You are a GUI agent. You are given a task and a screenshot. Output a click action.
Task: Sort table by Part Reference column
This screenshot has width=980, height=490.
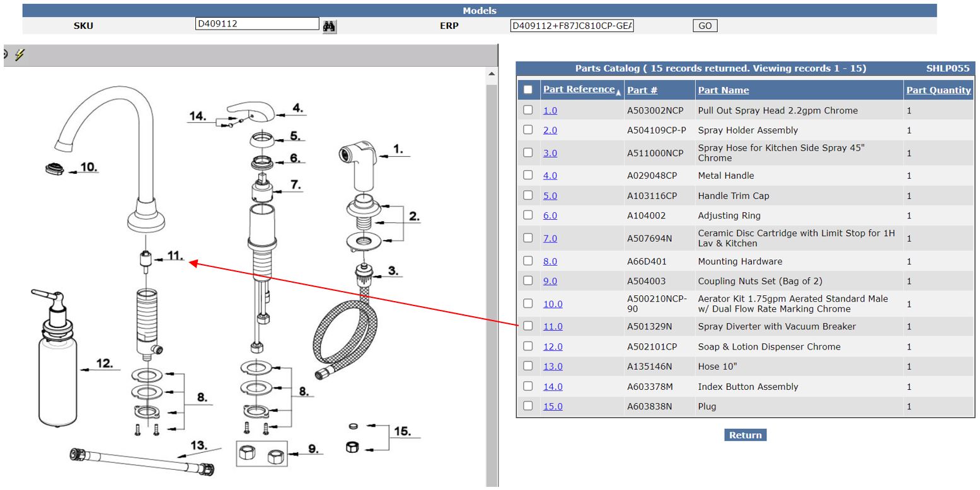pyautogui.click(x=578, y=89)
